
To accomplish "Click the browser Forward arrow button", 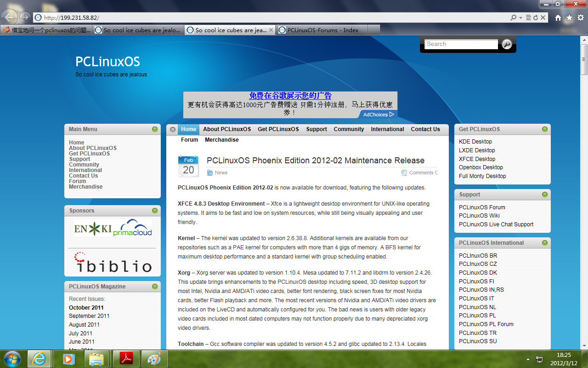I will (x=25, y=17).
